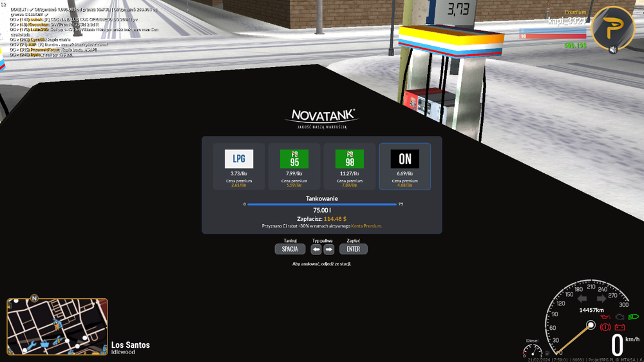Click the wrench workshop blip on minimap
Screen dimensions: 644x362
coord(32,346)
